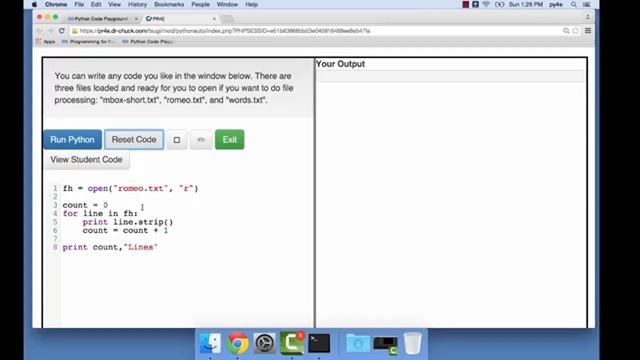Screen dimensions: 640x360
Task: Open View Student Code
Action: coord(86,160)
